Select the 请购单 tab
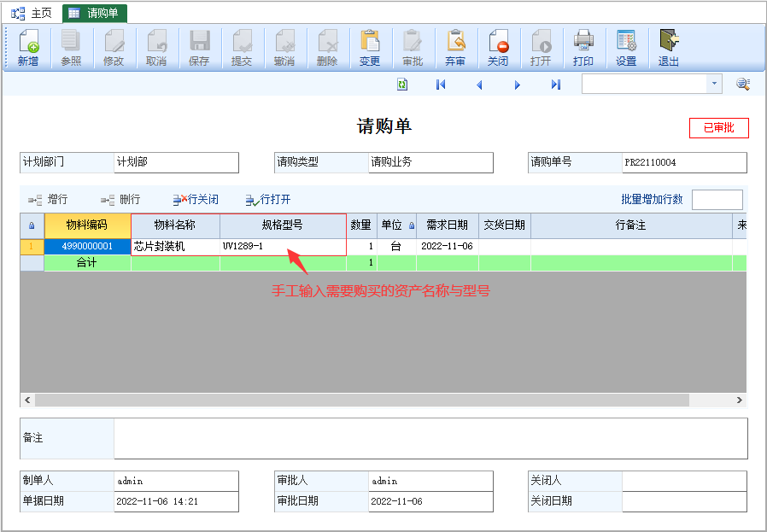This screenshot has width=767, height=532. coord(95,13)
